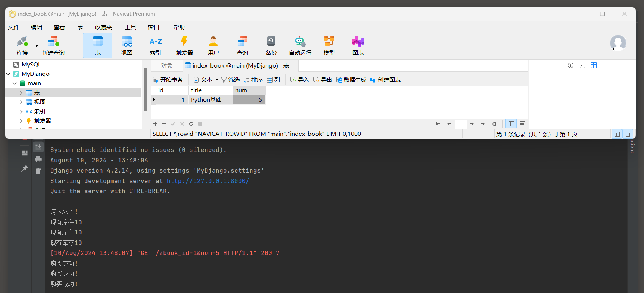Open the 编辑 menu

(x=36, y=27)
